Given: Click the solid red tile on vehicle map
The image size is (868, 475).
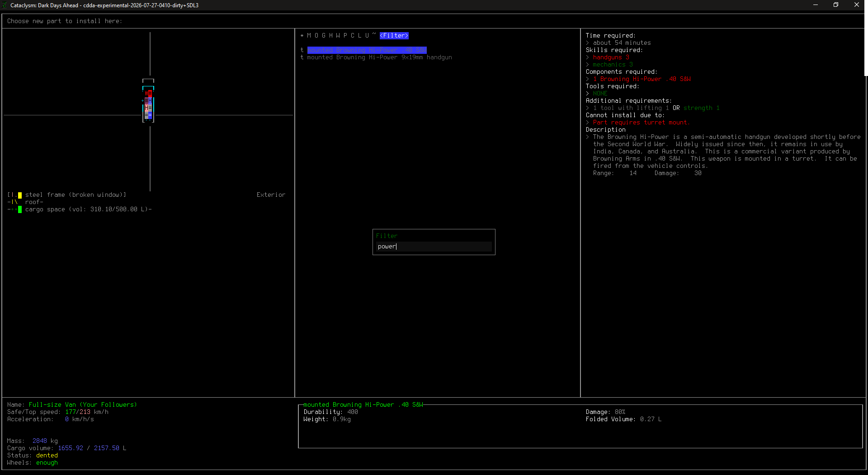Looking at the screenshot, I should tap(150, 94).
